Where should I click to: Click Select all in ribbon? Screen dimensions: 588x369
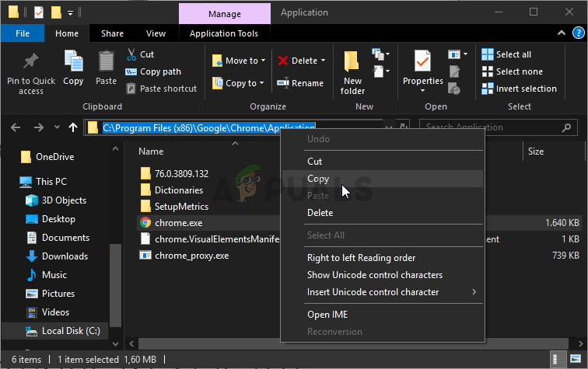pyautogui.click(x=506, y=54)
